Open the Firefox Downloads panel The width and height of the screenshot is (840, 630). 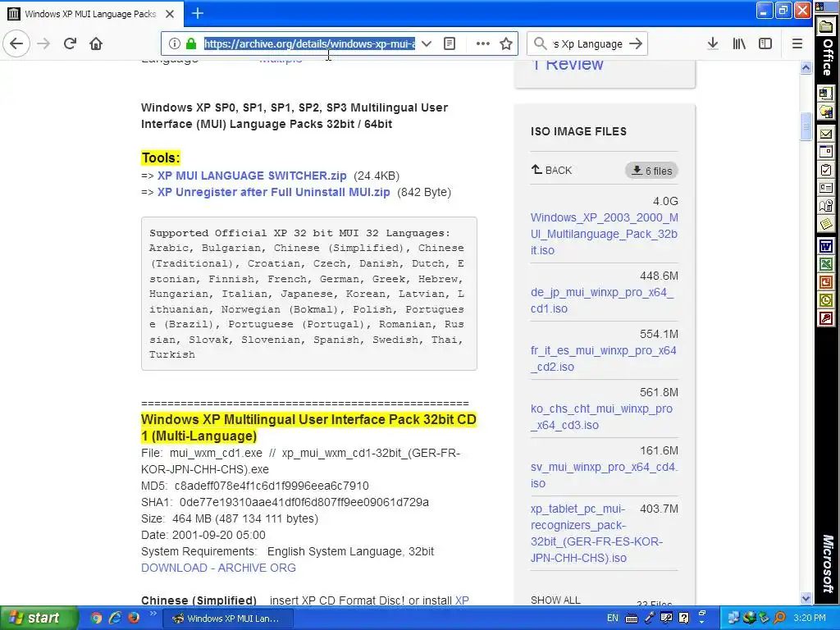click(713, 43)
